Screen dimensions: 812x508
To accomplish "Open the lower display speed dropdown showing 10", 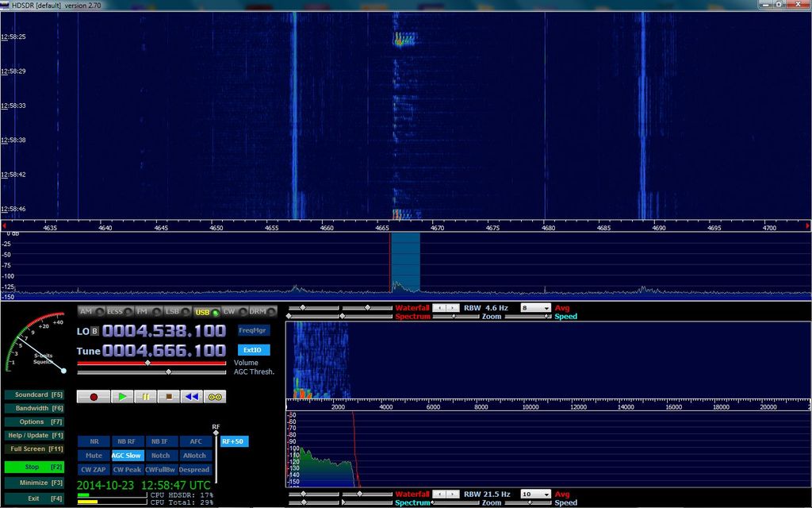I will [534, 494].
